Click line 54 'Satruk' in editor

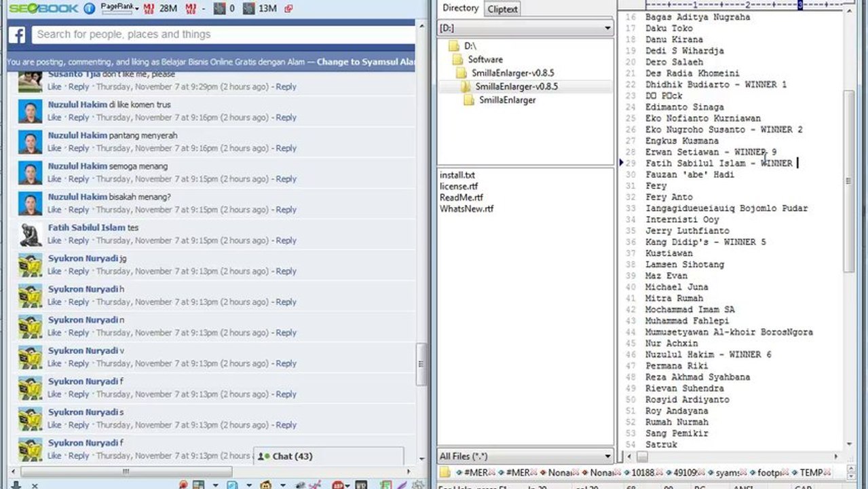coord(662,445)
